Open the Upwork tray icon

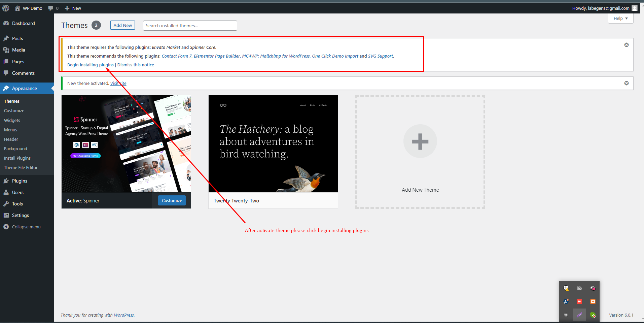click(566, 315)
